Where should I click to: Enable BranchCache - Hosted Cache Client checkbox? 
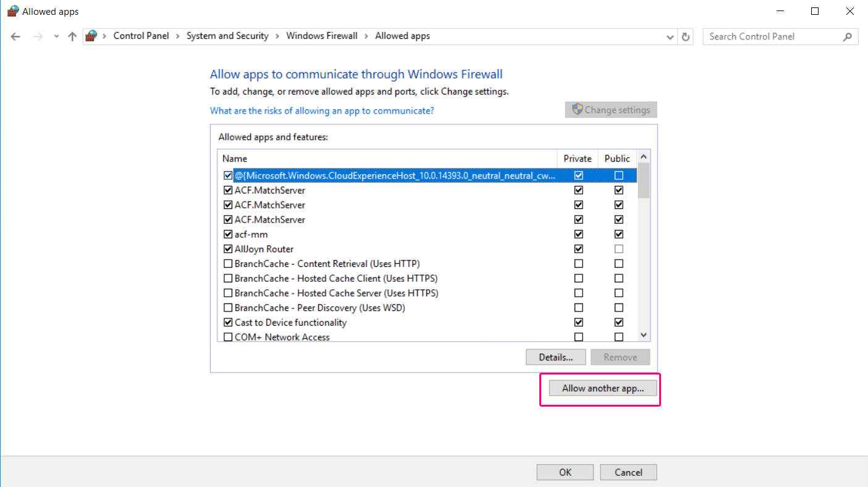point(228,279)
